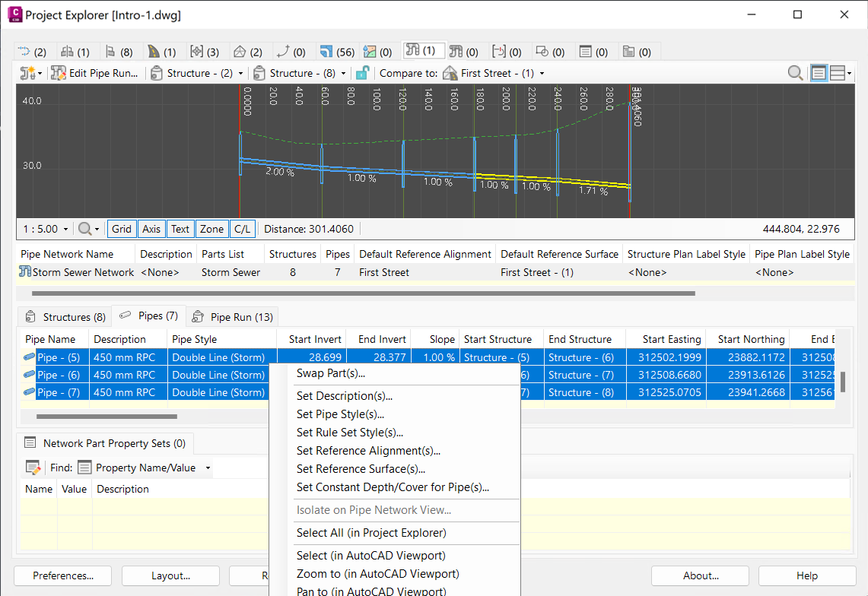Click the Edit Pipe Run button
This screenshot has width=868, height=596.
tap(94, 73)
